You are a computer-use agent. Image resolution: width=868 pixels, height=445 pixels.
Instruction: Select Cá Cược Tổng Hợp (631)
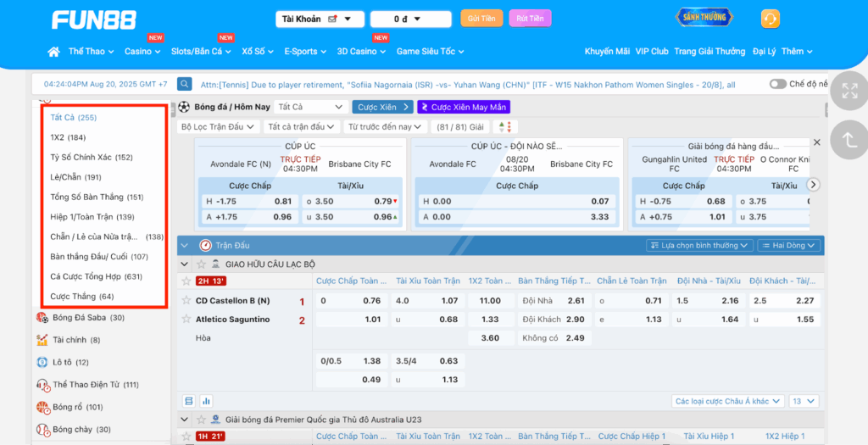pos(97,276)
